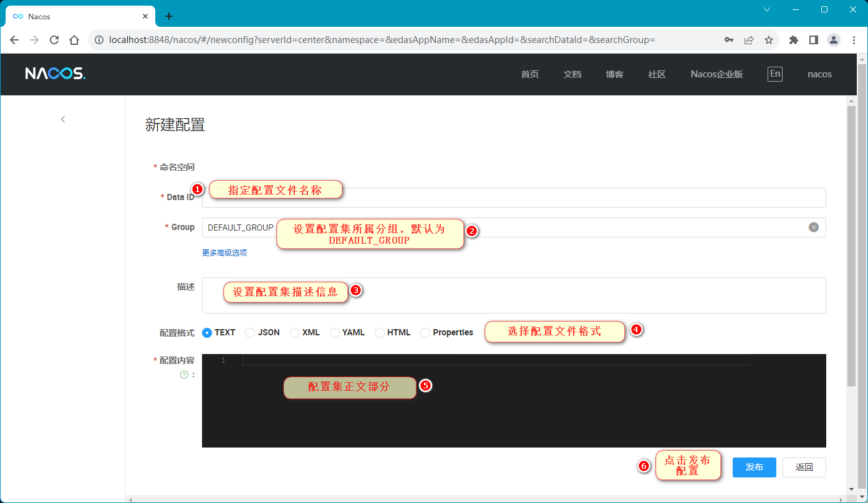Image resolution: width=868 pixels, height=503 pixels.
Task: Click into the 描述 description textarea
Action: [514, 295]
